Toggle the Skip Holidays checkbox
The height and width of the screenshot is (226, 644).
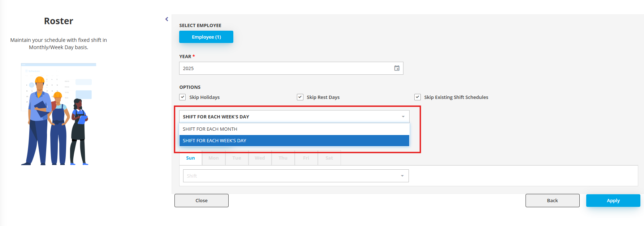point(183,97)
